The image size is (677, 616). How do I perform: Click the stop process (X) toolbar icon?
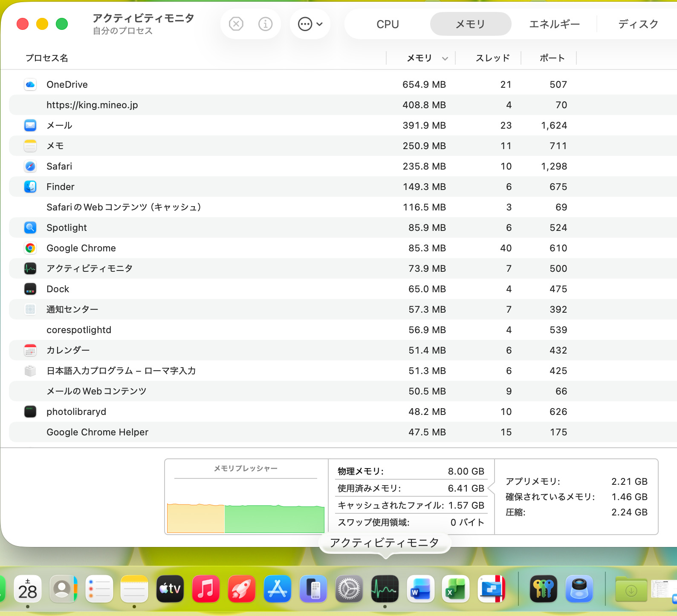[236, 24]
